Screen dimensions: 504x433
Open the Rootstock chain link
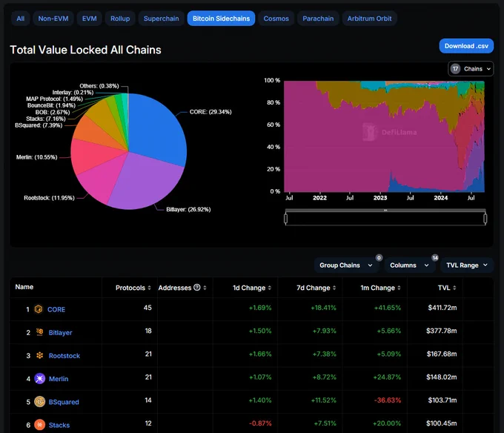(x=64, y=356)
